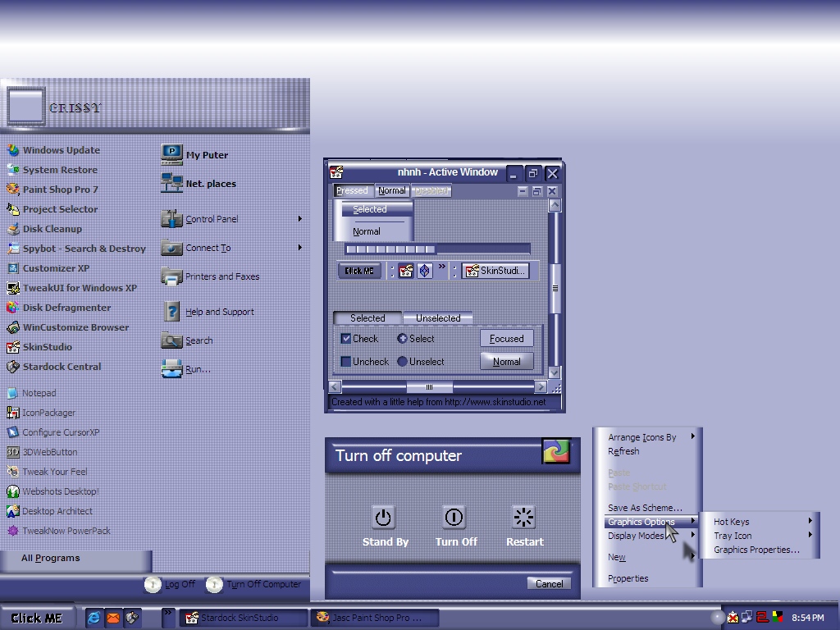This screenshot has height=630, width=840.
Task: Click the horizontal scrollbar thumb in preview
Action: tap(429, 387)
